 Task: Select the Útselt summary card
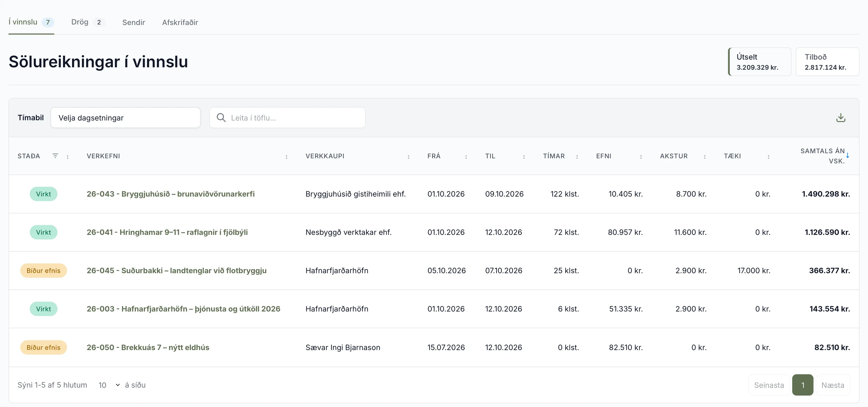[x=759, y=62]
